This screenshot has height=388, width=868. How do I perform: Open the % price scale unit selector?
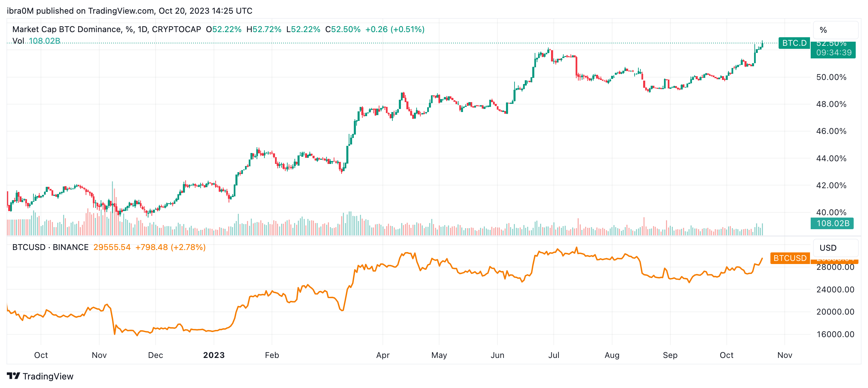835,30
